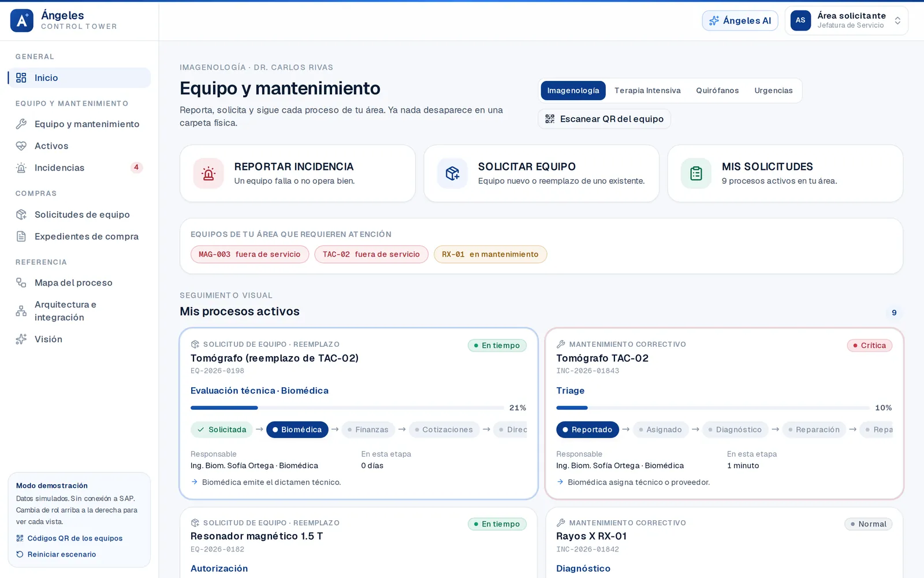Click the sparkle icon beside Visión
This screenshot has height=578, width=924.
click(x=21, y=339)
